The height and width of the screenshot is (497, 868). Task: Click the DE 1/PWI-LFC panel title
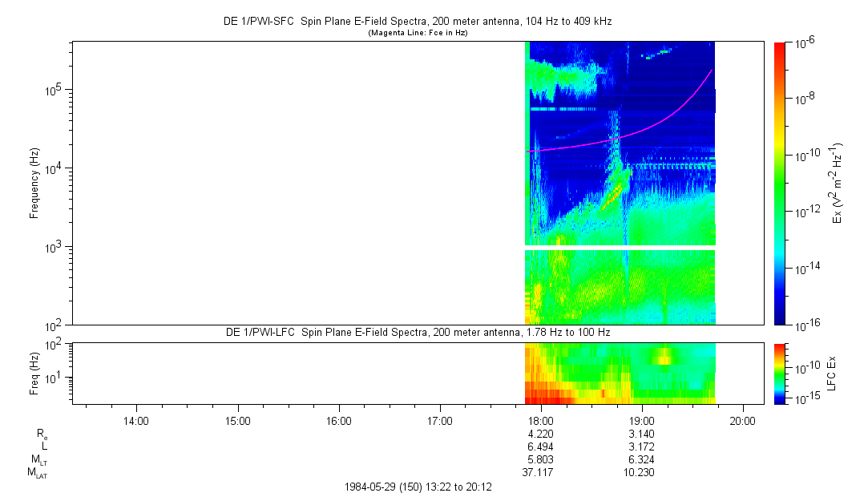point(417,332)
